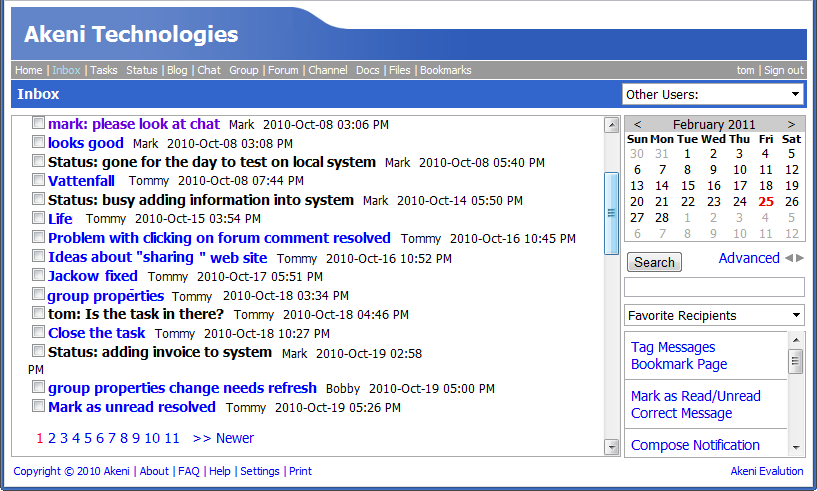
Task: Select checkbox for 'Mark as unread resolved'
Action: tap(38, 406)
